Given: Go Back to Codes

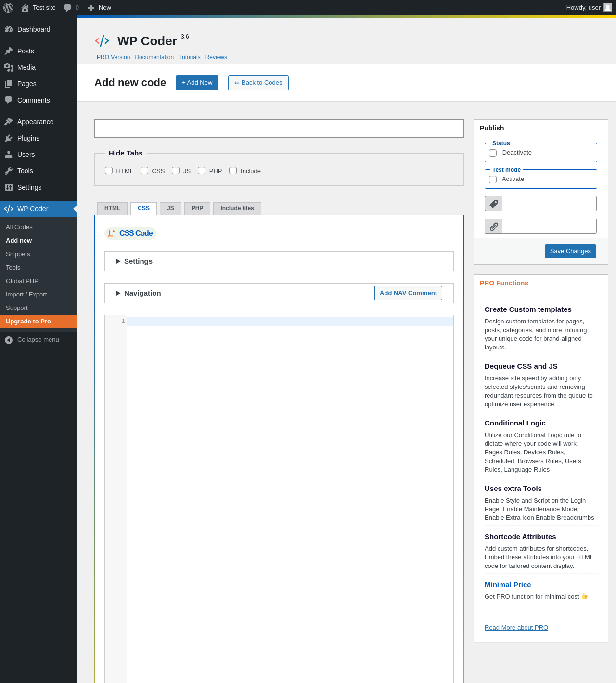Looking at the screenshot, I should click(x=258, y=83).
